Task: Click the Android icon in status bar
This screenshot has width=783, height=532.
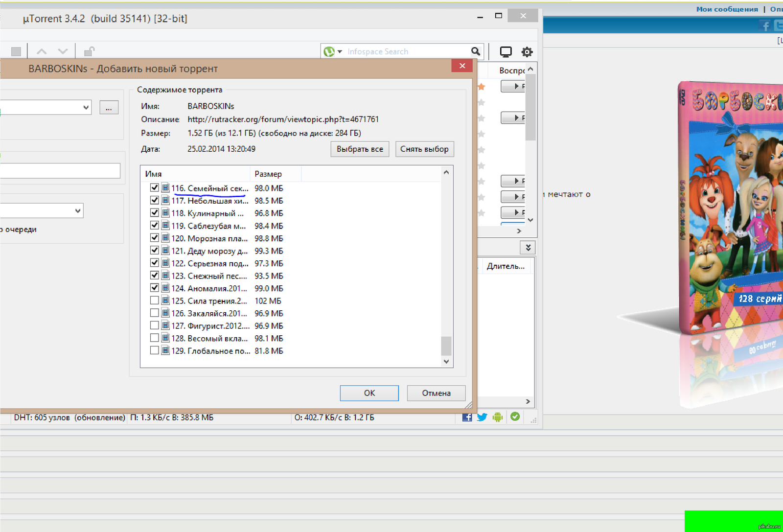Action: pos(498,417)
